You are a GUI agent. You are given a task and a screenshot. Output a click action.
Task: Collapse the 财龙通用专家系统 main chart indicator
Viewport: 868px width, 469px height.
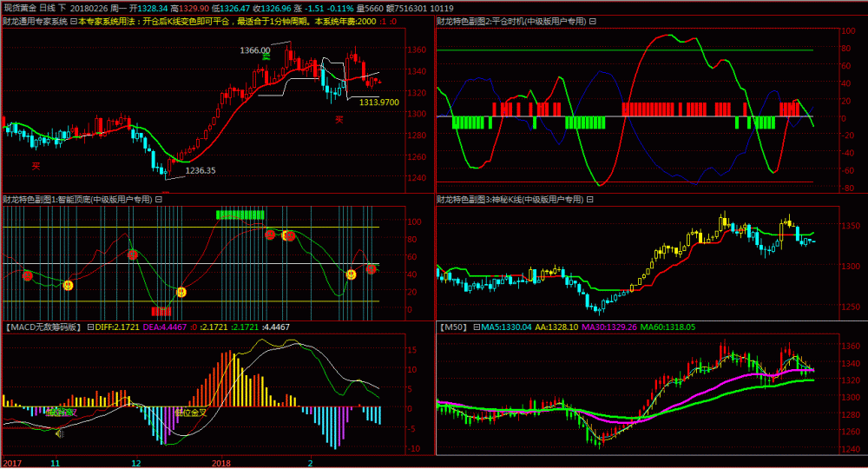(73, 22)
